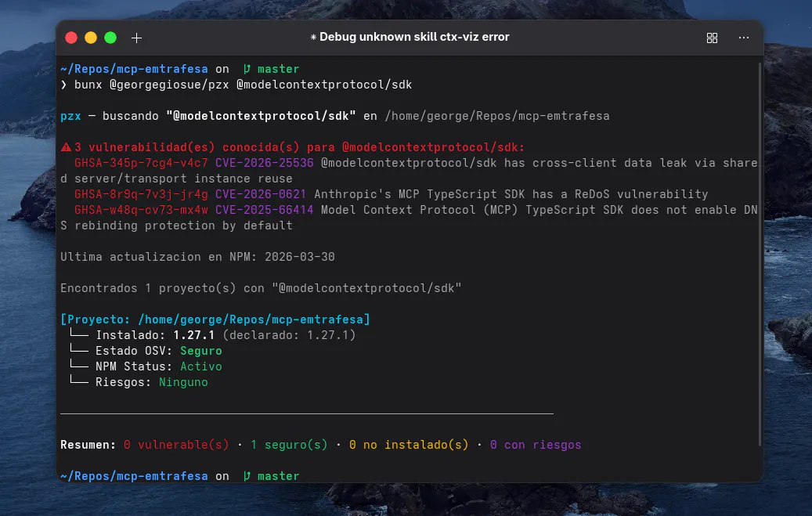
Task: Open the split panes grid icon
Action: coord(712,38)
